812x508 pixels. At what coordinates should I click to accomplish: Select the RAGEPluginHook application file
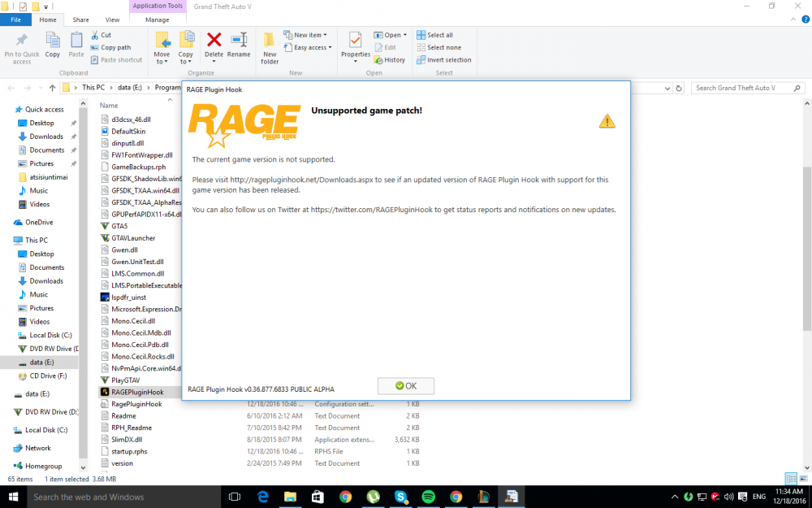pyautogui.click(x=137, y=392)
